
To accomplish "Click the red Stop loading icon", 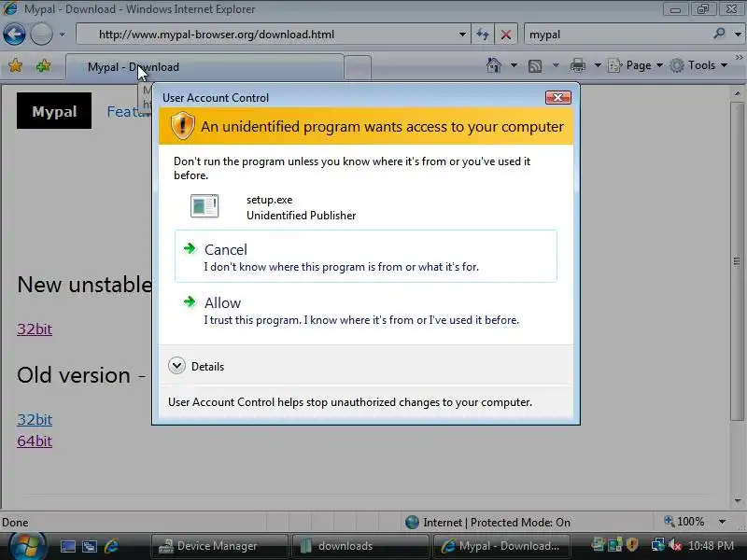I will point(506,35).
